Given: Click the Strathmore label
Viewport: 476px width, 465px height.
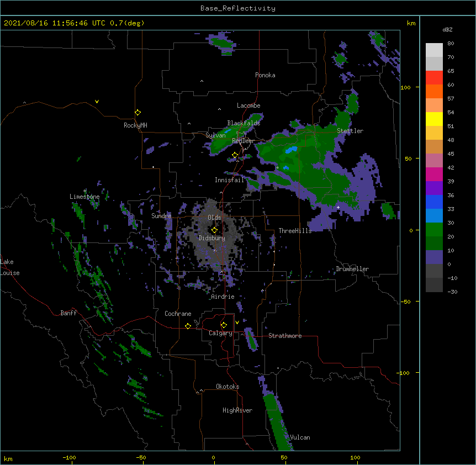Looking at the screenshot, I should [x=285, y=336].
